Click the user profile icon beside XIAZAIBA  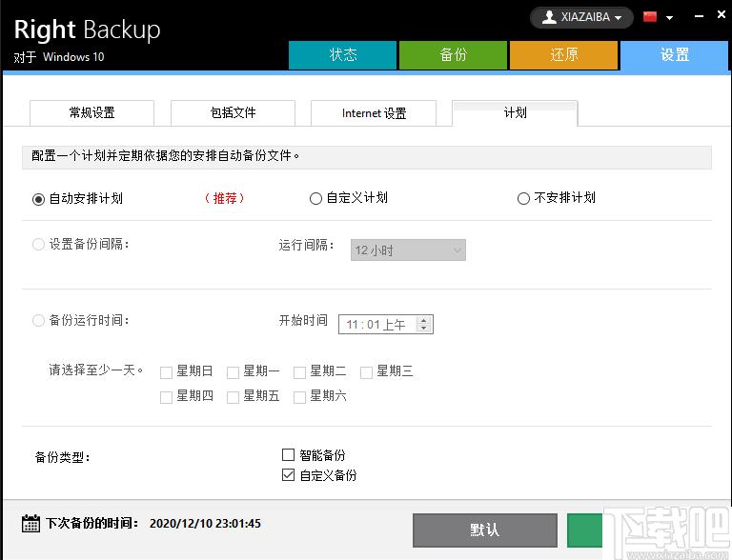(x=549, y=17)
